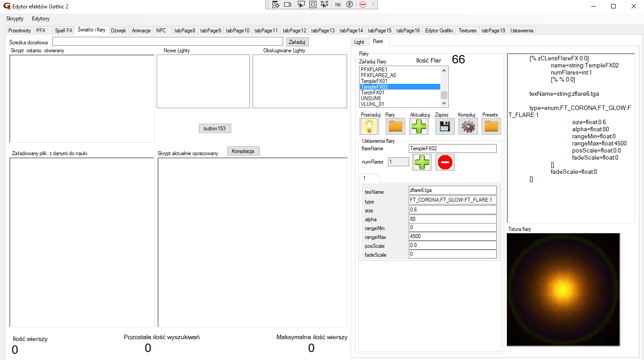Open the Skrypty menu

(x=15, y=19)
